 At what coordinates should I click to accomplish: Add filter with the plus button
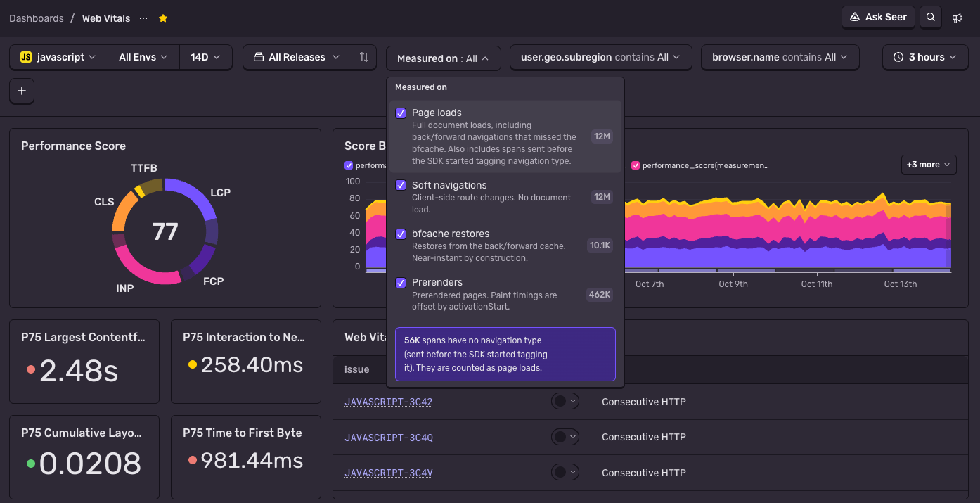pos(22,91)
